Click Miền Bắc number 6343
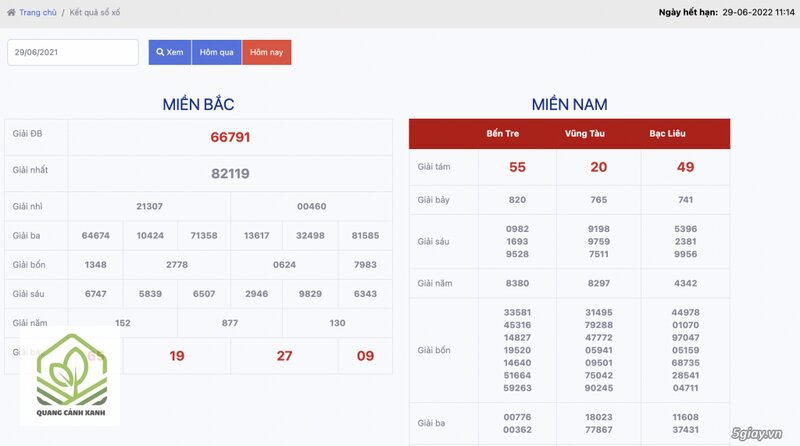Screen dimensions: 800x446 pyautogui.click(x=365, y=293)
